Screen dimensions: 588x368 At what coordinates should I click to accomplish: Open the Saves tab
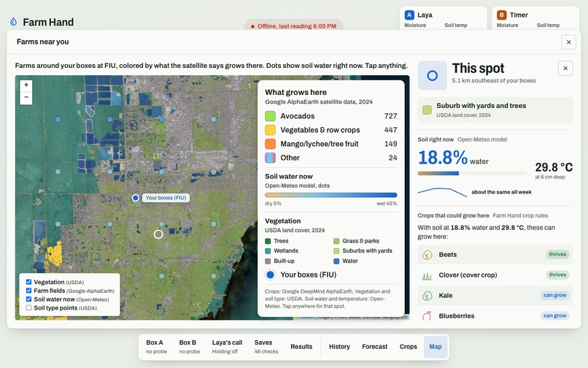click(266, 347)
